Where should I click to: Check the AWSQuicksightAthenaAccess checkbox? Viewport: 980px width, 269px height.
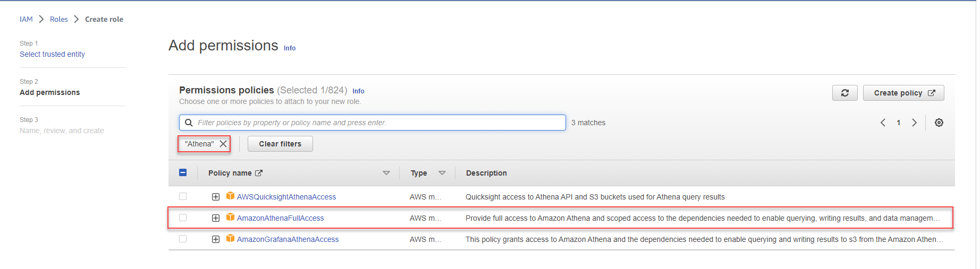coord(183,196)
